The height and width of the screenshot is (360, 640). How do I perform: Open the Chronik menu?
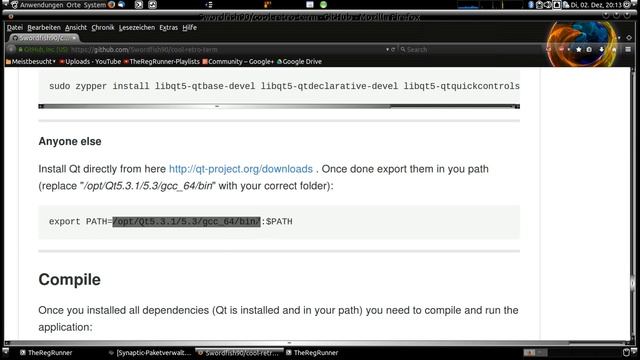click(103, 27)
